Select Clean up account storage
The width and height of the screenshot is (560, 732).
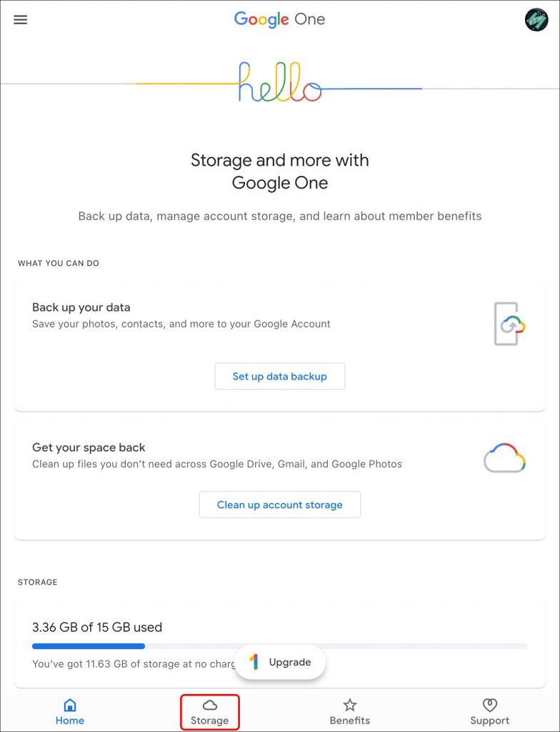coord(279,505)
